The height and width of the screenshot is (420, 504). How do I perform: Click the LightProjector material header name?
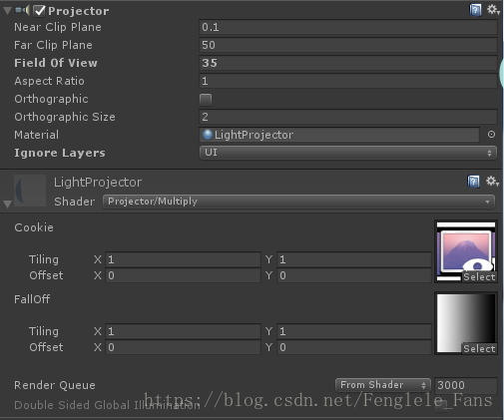[98, 182]
